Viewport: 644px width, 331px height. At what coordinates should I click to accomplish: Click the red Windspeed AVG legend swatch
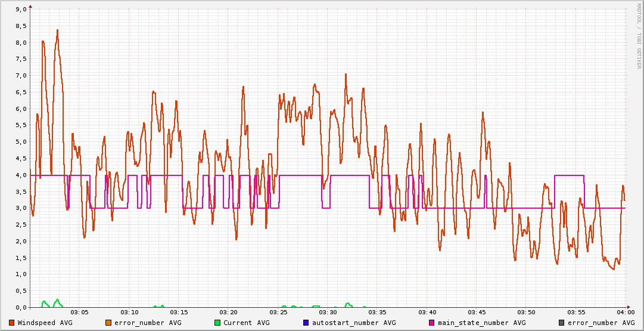coord(11,323)
